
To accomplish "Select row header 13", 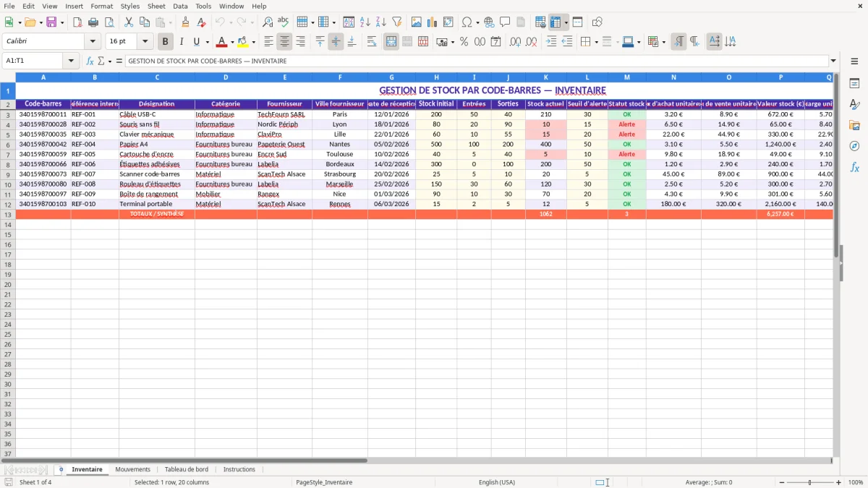I will pos(8,215).
